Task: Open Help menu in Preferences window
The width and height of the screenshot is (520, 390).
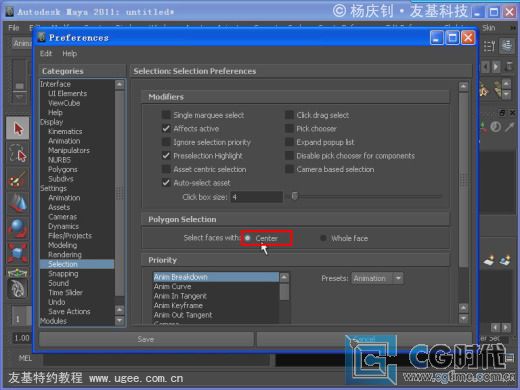Action: [x=69, y=53]
